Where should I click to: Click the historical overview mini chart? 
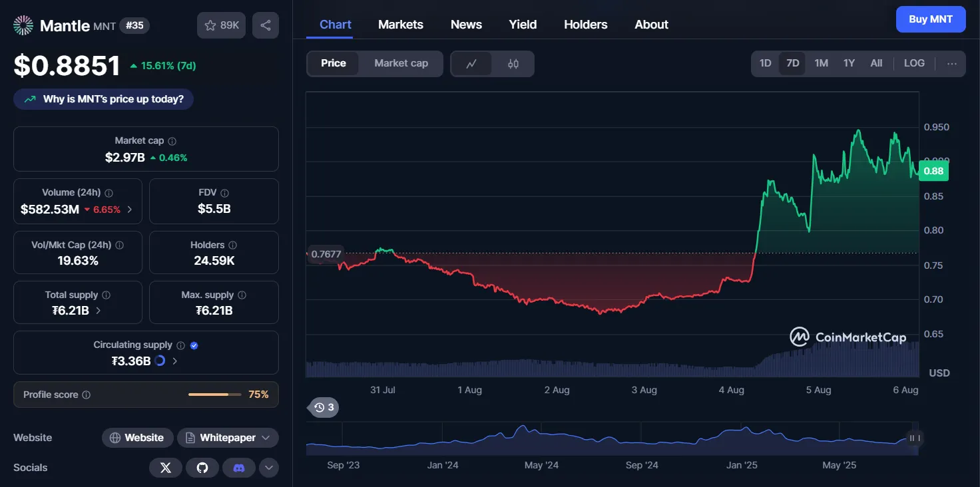[612, 439]
